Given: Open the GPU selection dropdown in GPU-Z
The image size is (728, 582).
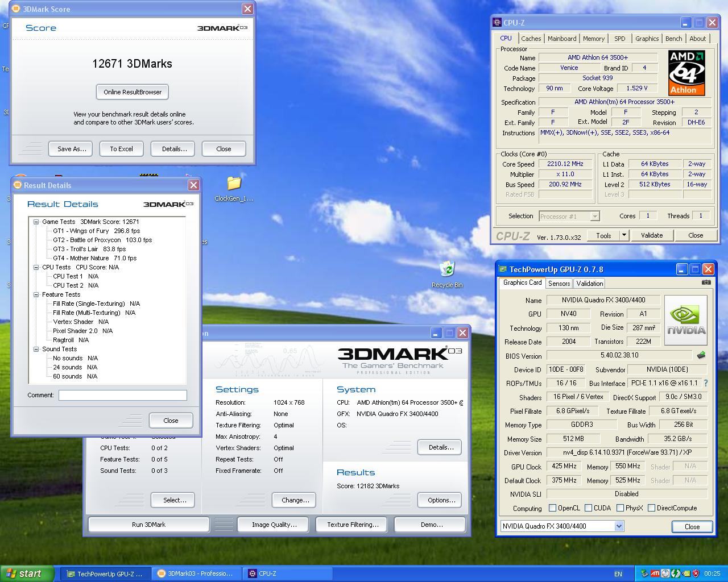Looking at the screenshot, I should (x=619, y=526).
